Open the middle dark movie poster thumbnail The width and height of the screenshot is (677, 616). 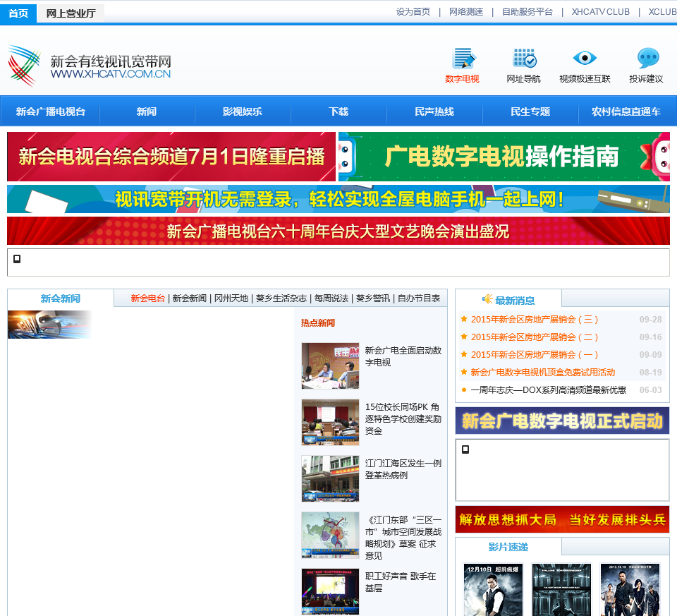tap(561, 590)
